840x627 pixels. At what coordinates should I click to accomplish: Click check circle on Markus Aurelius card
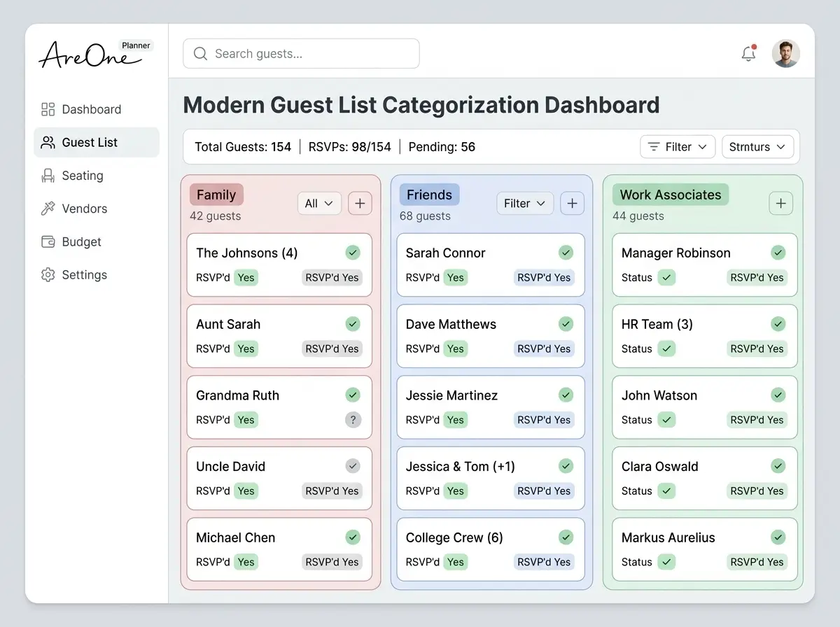[x=778, y=537]
